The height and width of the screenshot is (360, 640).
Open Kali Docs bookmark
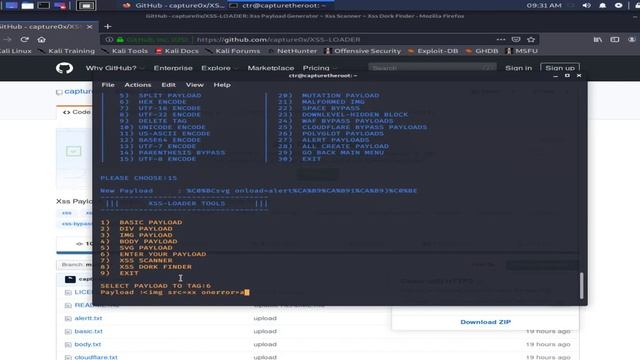177,51
